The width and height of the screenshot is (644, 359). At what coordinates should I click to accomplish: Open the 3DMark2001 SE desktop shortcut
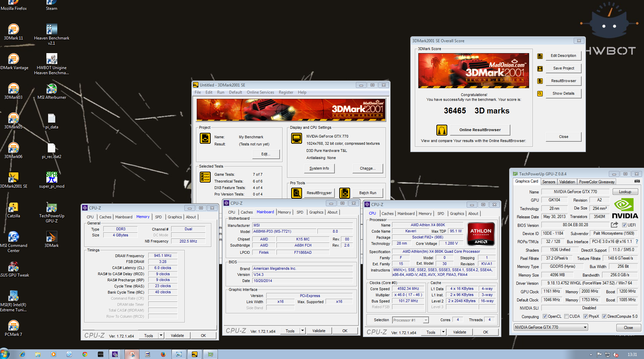[x=13, y=180]
